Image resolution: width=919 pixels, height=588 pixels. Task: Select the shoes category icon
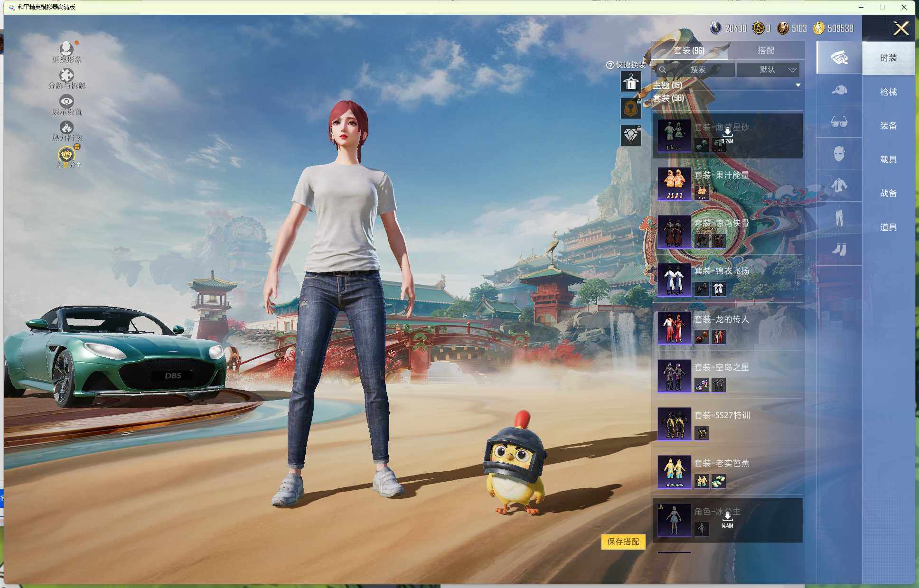tap(839, 249)
